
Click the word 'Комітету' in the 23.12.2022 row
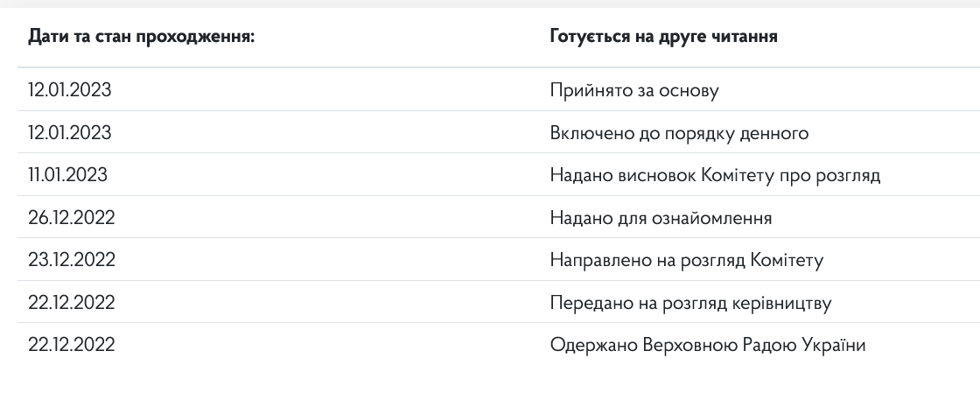pos(787,261)
